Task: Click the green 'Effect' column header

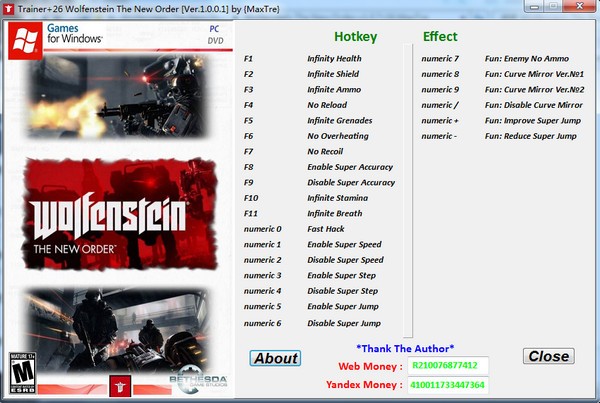Action: click(440, 36)
